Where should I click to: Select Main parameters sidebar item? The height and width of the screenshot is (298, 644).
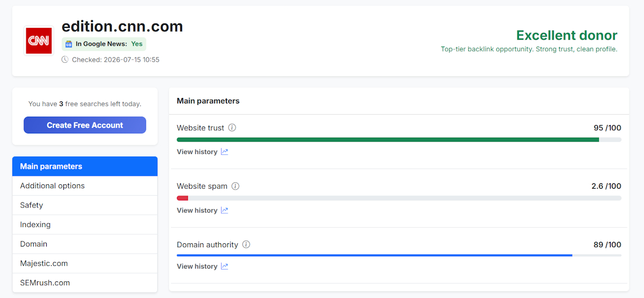coord(85,166)
